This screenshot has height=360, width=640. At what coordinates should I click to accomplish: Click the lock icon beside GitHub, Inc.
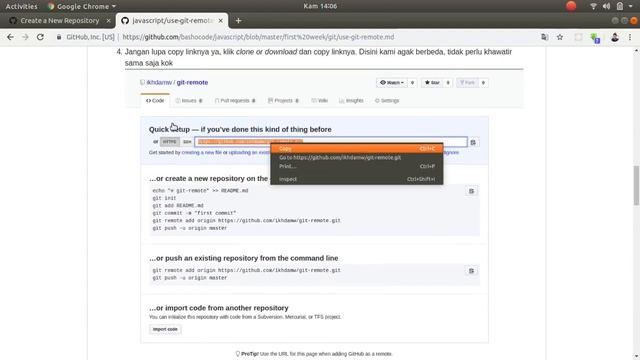[59, 37]
